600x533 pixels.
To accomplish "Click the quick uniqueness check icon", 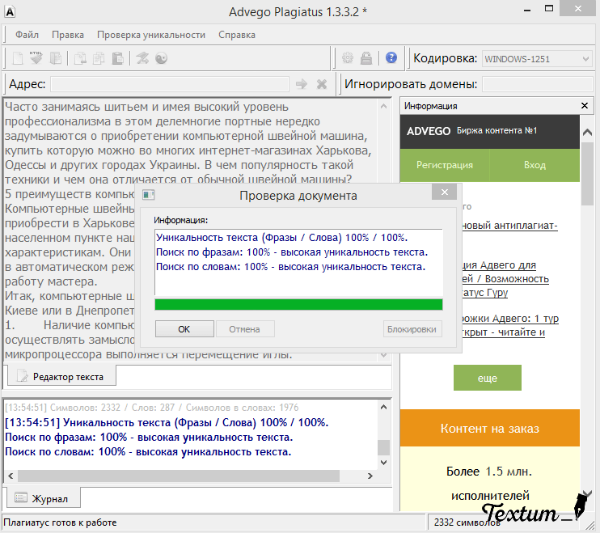I will click(142, 59).
